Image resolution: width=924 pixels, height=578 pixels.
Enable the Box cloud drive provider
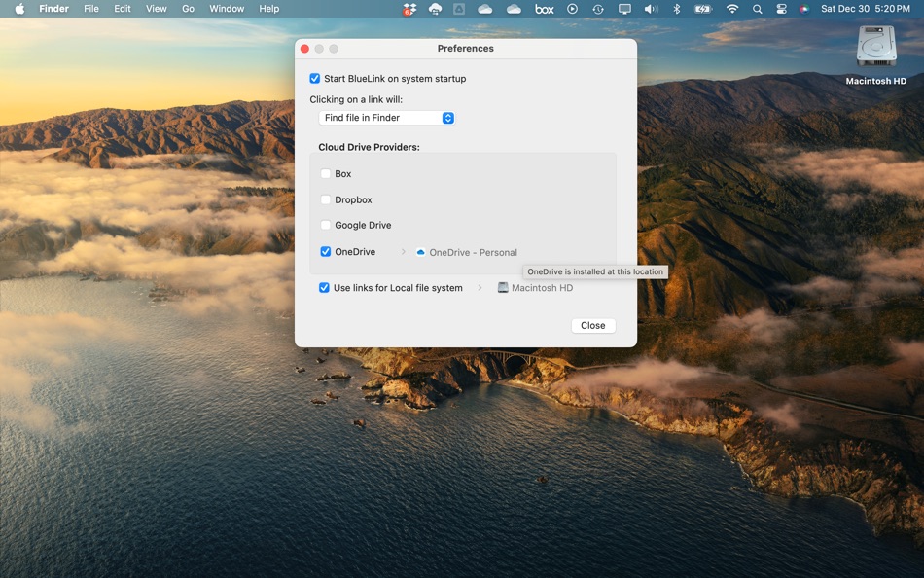click(326, 173)
